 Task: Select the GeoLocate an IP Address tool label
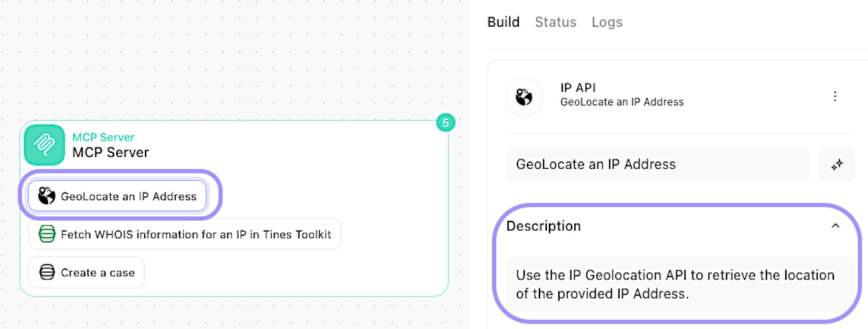tap(128, 196)
